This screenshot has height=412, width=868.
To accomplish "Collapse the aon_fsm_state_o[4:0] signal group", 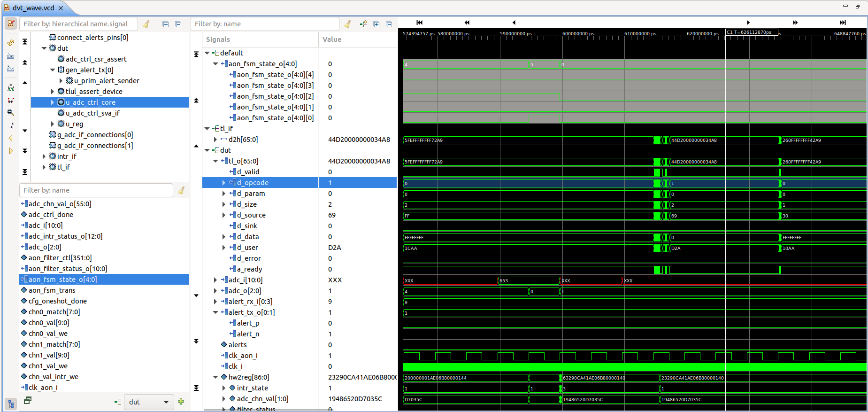I will point(215,64).
